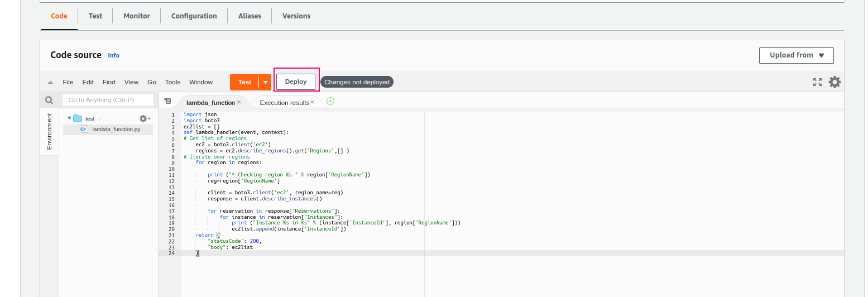868x297 pixels.
Task: Select the test folder icon
Action: [x=78, y=118]
